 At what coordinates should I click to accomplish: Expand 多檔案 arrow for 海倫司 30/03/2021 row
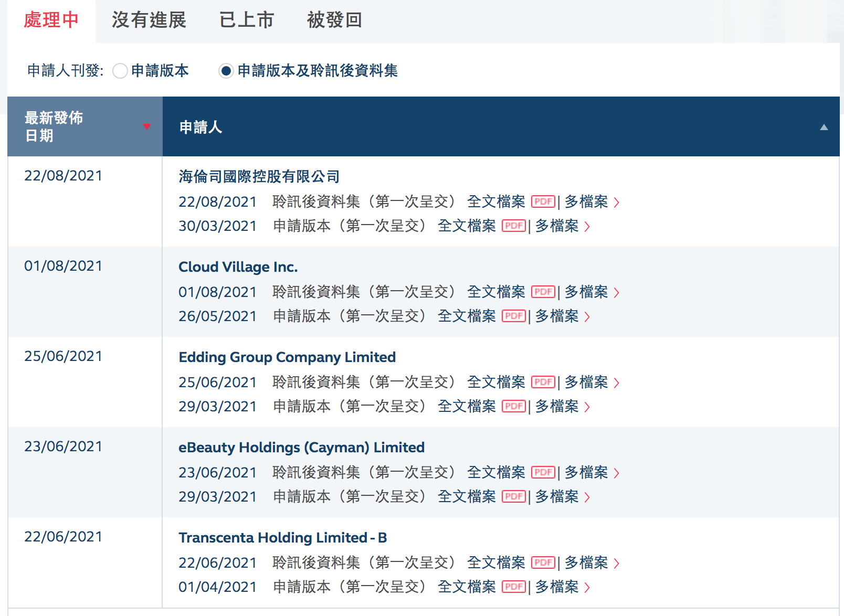click(x=587, y=227)
